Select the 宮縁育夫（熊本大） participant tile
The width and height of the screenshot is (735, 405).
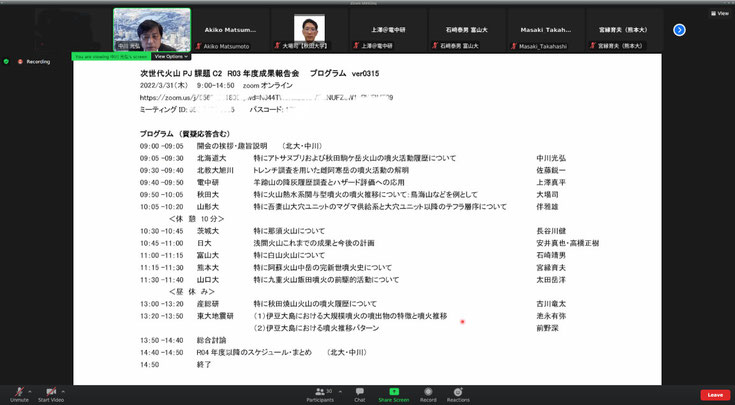click(624, 30)
